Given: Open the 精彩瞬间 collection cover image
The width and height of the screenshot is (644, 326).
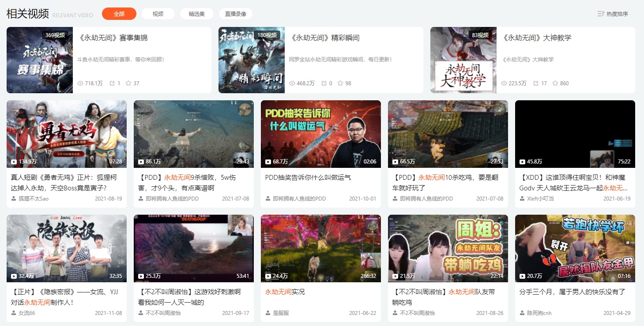Looking at the screenshot, I should point(252,60).
